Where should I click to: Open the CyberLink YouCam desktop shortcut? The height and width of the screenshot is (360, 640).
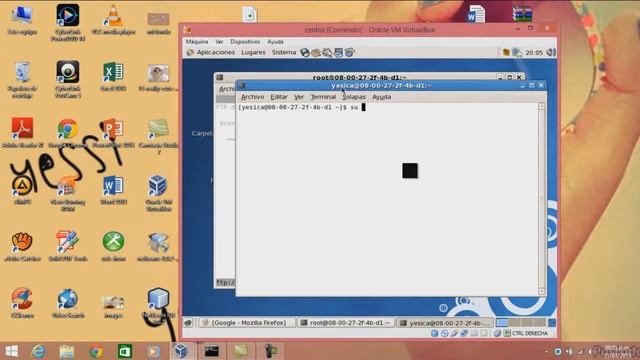[68, 80]
